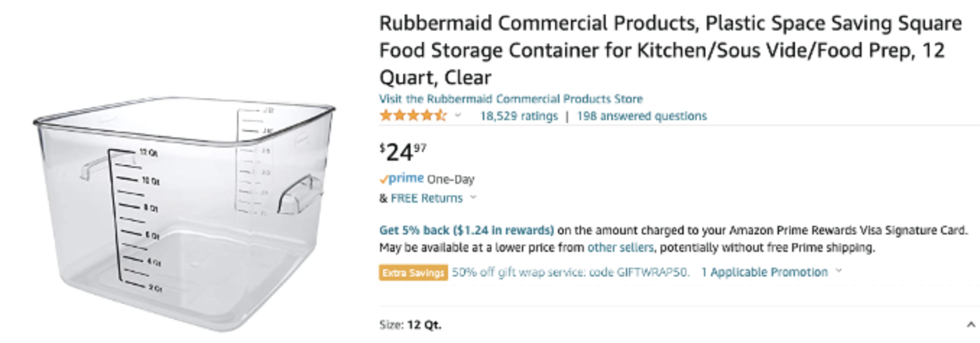
Task: Expand the chevron next to FREE Returns
Action: pyautogui.click(x=473, y=198)
